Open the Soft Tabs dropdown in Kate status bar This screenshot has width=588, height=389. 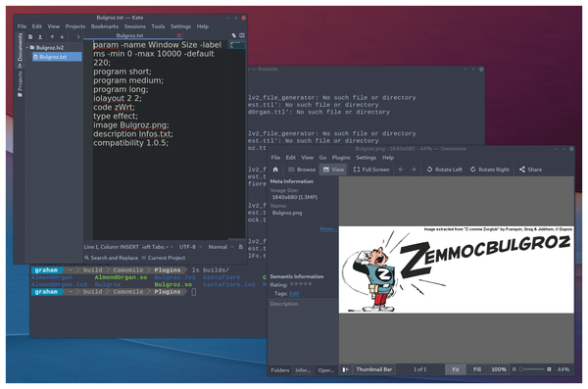tap(158, 247)
